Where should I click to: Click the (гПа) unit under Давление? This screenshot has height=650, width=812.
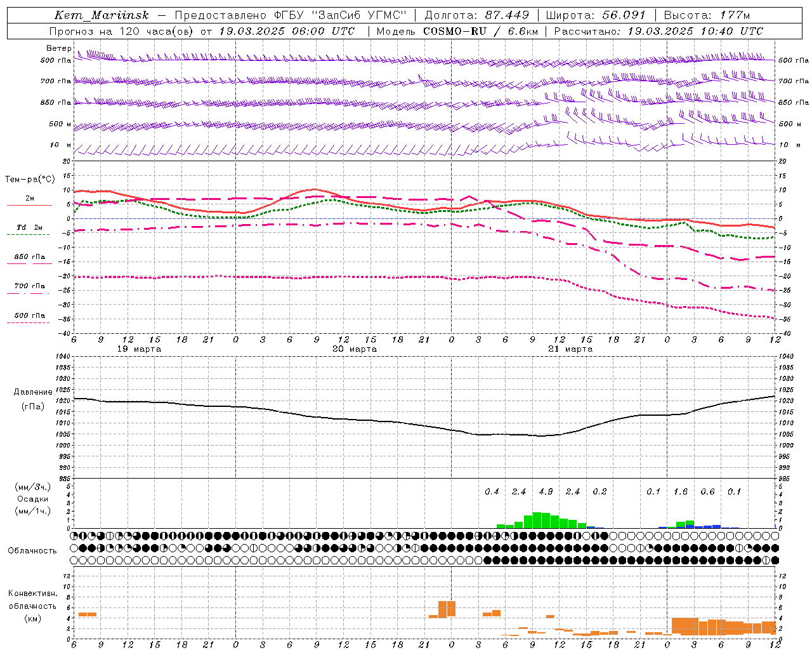click(x=33, y=406)
